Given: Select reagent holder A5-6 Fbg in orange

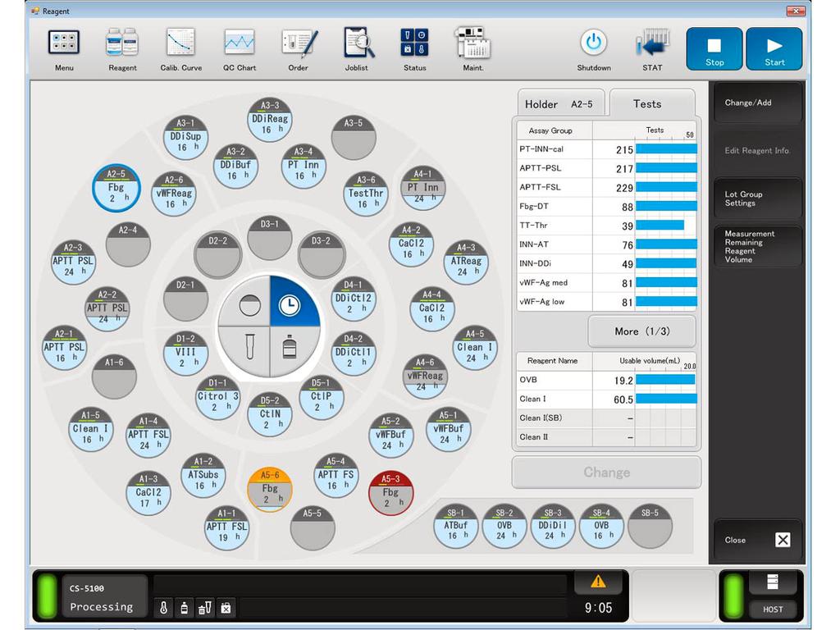Looking at the screenshot, I should 269,490.
